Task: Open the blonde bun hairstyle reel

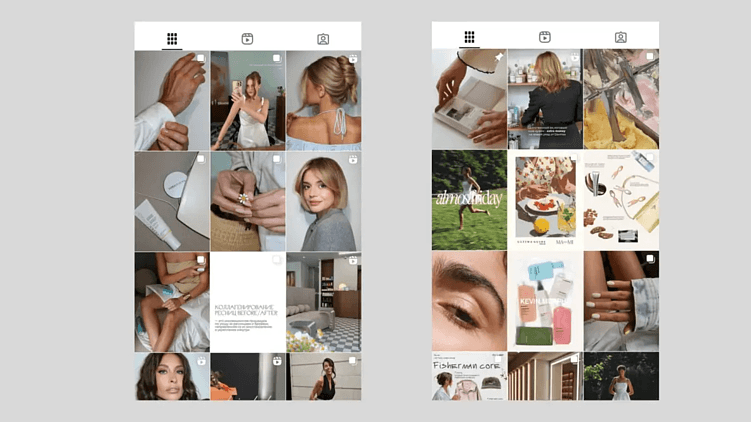Action: (x=324, y=101)
